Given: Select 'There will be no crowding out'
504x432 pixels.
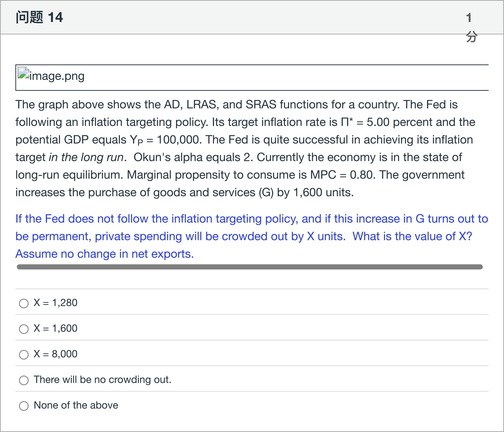Looking at the screenshot, I should point(24,380).
